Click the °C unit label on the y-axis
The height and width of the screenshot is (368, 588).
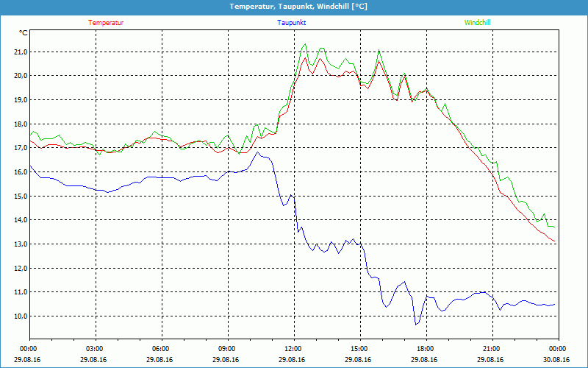point(24,33)
